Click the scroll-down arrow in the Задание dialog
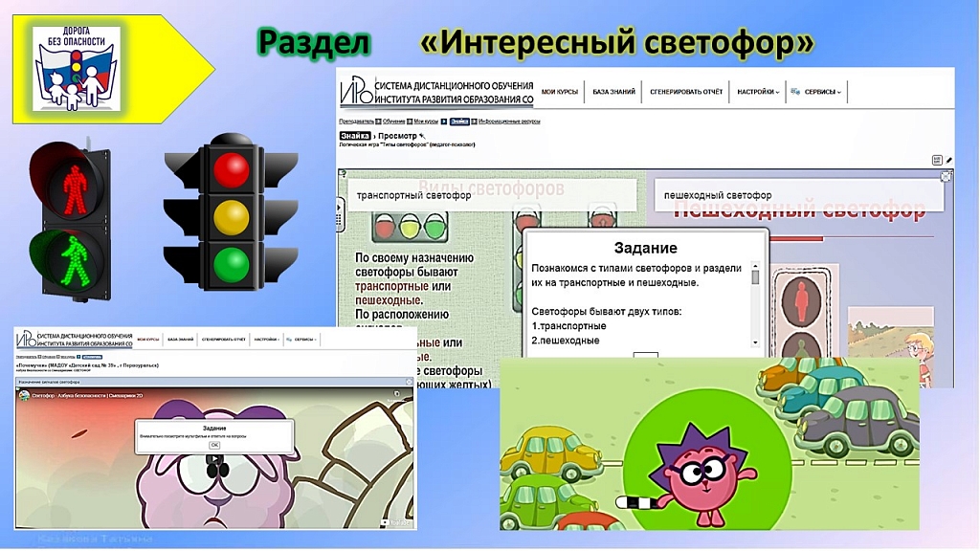980x551 pixels. [755, 342]
